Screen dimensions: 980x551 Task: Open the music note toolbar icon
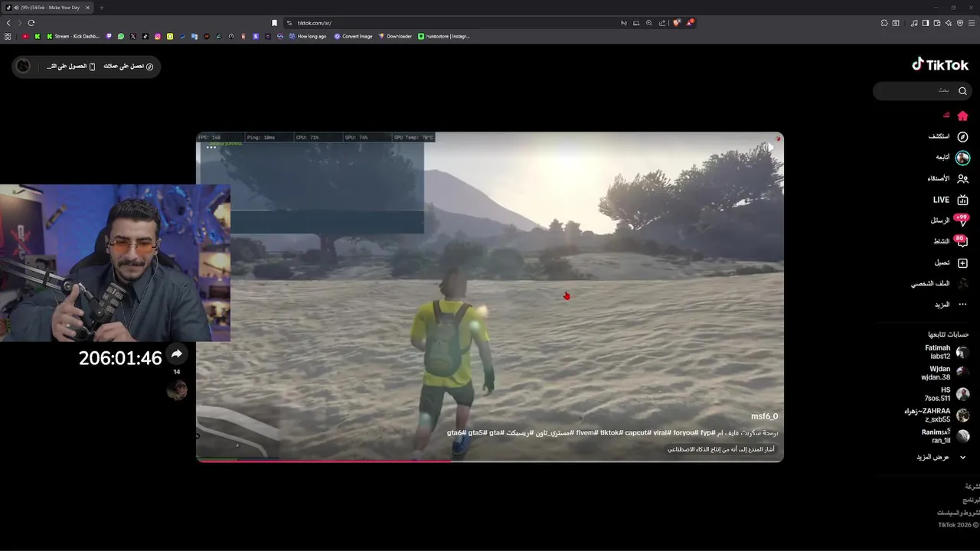(914, 23)
